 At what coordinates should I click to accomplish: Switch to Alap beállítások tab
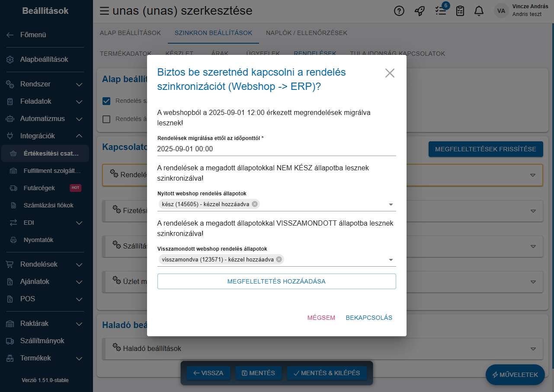coord(130,33)
